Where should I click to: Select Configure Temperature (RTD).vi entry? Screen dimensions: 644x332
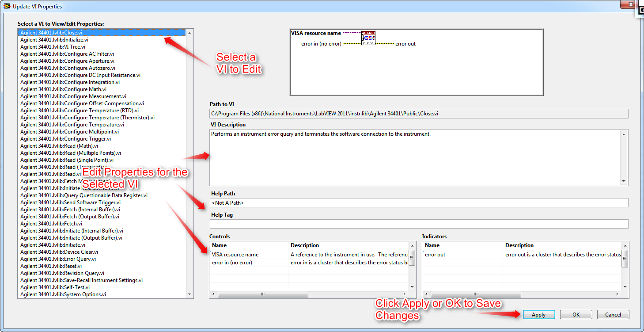[x=102, y=111]
